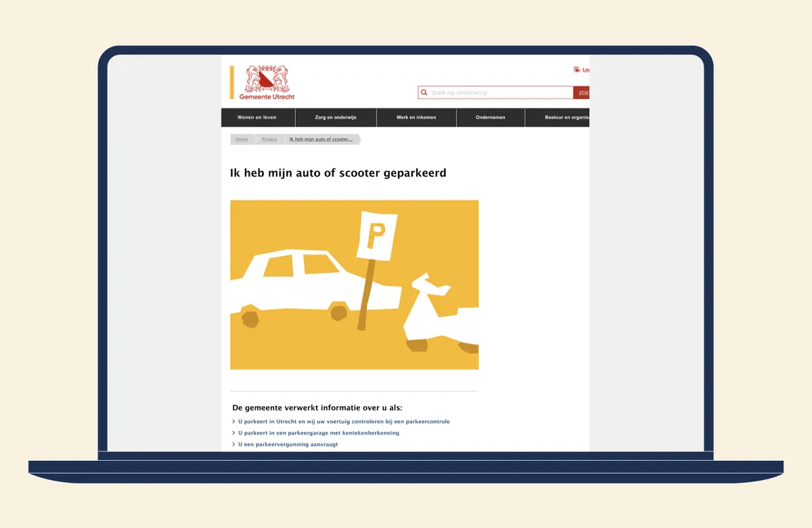Click the chevron before 'U een parkeervergunning aanvraagt'
812x528 pixels.
tap(233, 445)
